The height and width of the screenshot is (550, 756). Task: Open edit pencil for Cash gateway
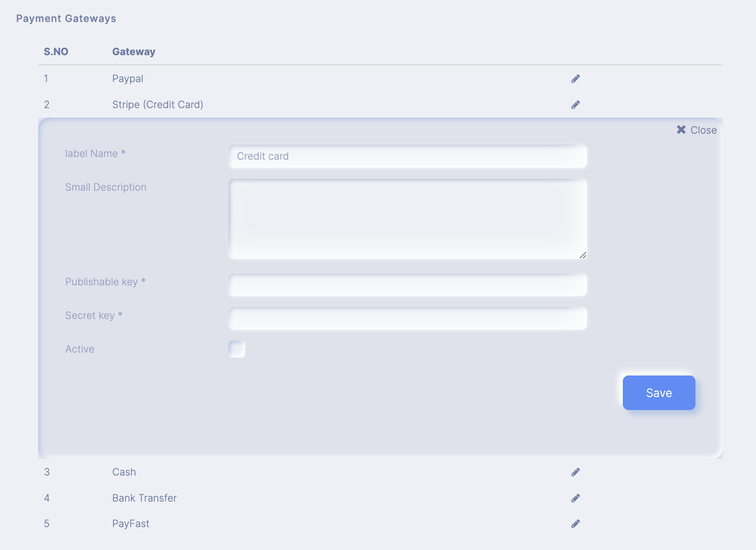576,472
